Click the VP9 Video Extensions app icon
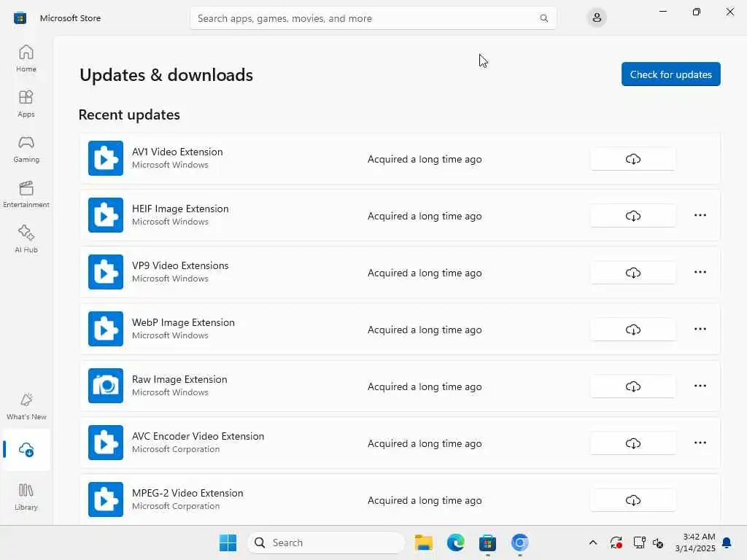This screenshot has height=560, width=747. (106, 272)
